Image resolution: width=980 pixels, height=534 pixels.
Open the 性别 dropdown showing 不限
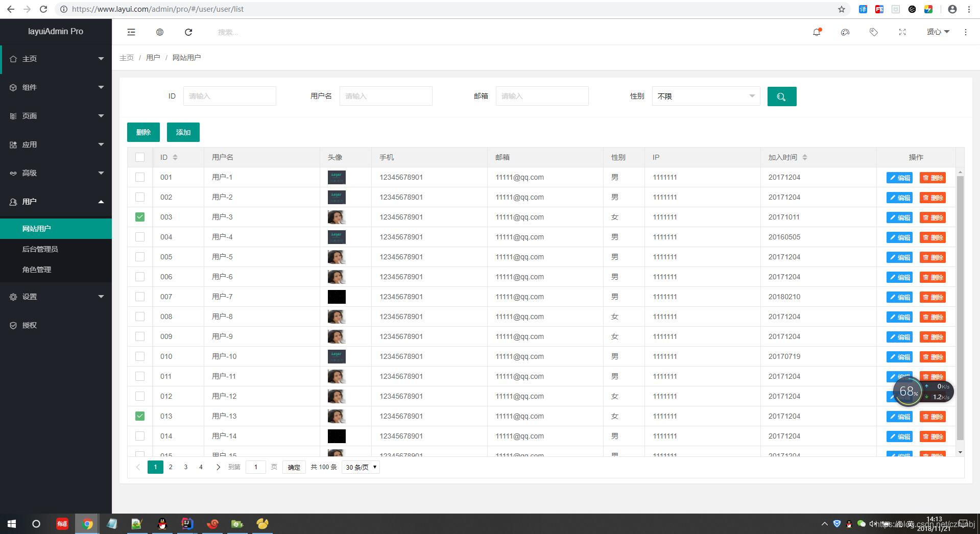click(x=706, y=96)
